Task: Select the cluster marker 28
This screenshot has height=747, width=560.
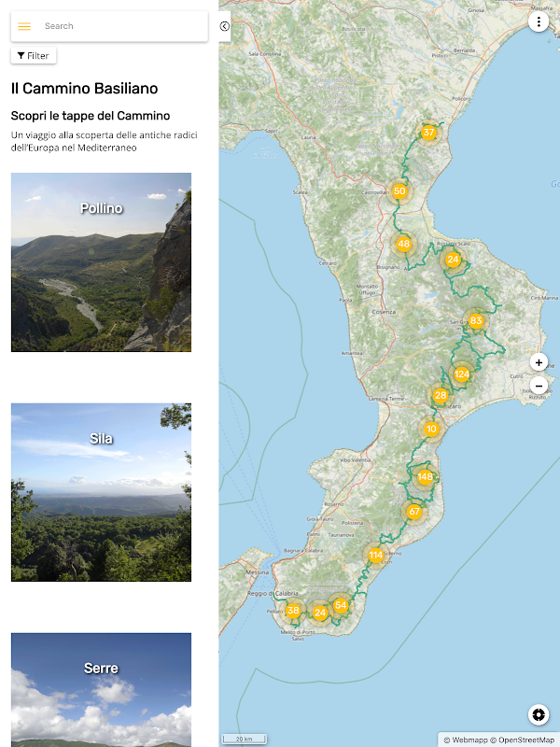Action: pos(441,395)
